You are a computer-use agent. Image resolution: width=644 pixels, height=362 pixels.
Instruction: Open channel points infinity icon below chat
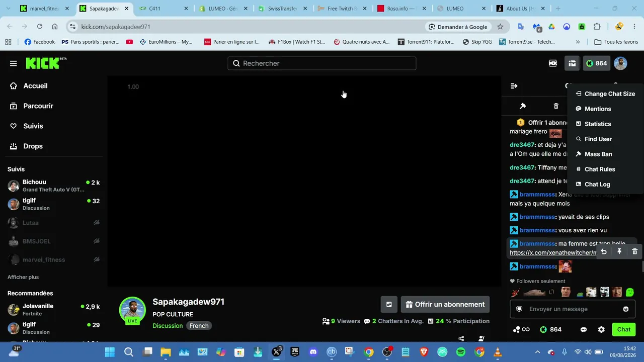[521, 330]
